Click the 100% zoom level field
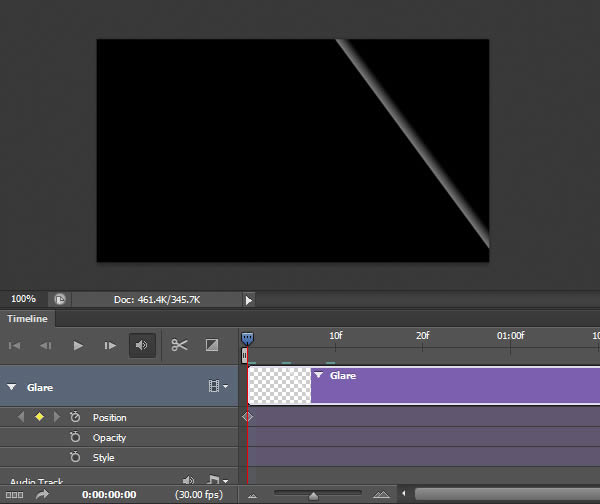This screenshot has height=504, width=600. click(x=23, y=299)
